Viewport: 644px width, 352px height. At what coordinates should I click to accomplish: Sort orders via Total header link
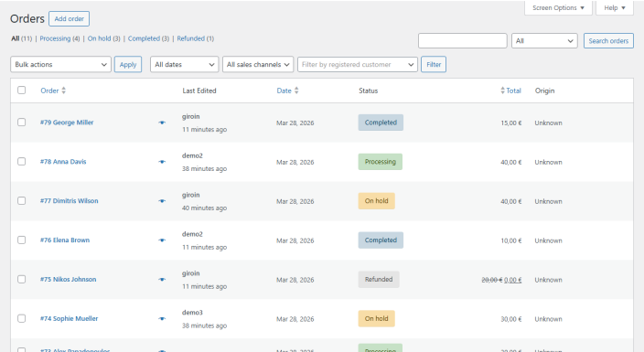click(x=513, y=91)
